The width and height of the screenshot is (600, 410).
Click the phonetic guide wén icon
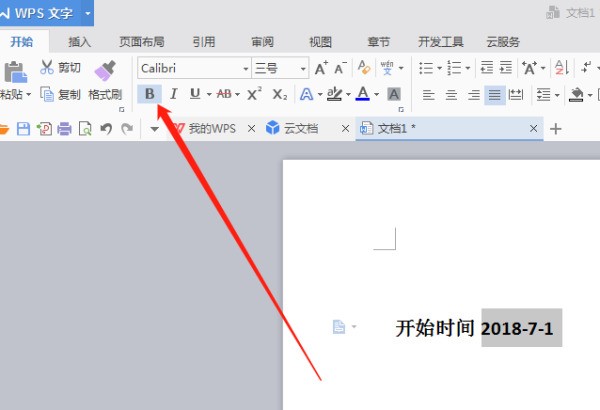tap(387, 68)
